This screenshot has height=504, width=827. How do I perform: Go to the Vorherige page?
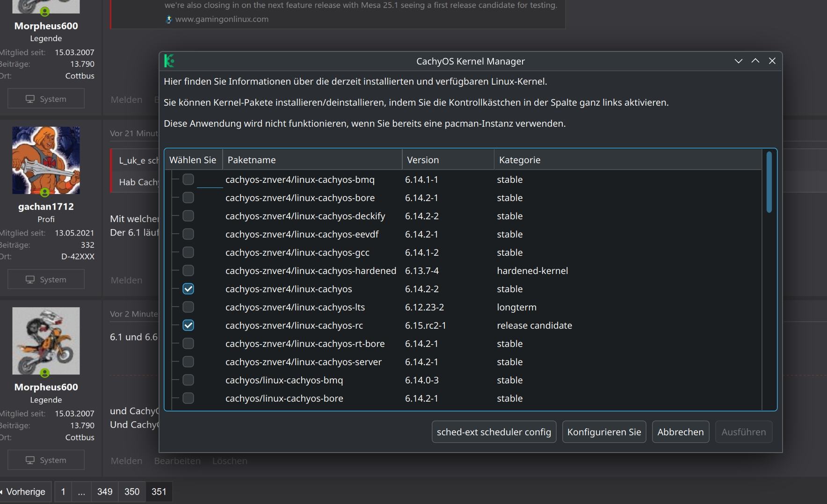click(26, 491)
